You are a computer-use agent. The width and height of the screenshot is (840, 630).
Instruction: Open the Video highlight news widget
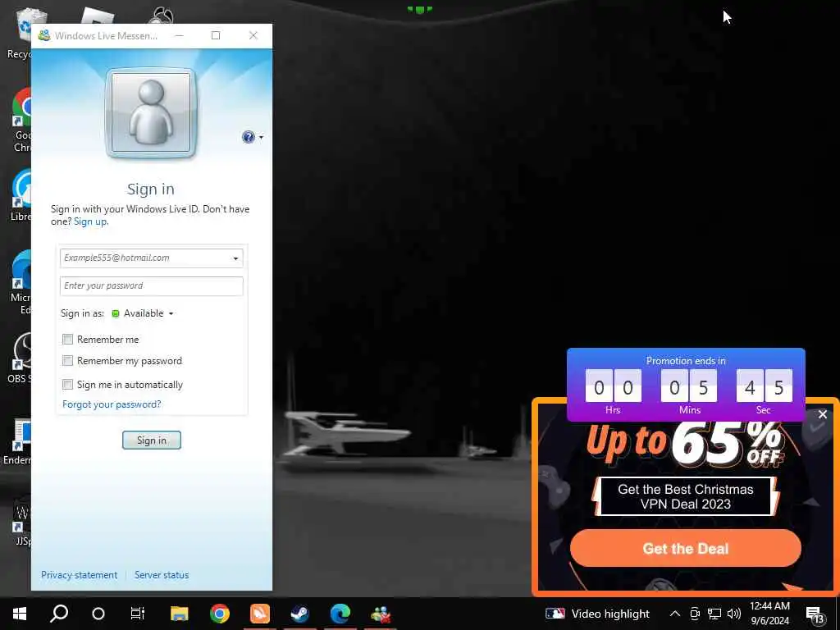pos(597,614)
